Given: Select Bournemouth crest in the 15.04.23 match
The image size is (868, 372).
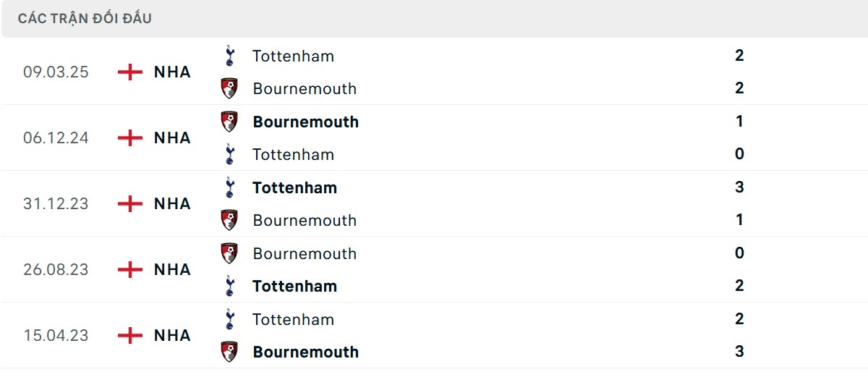Looking at the screenshot, I should 229,352.
